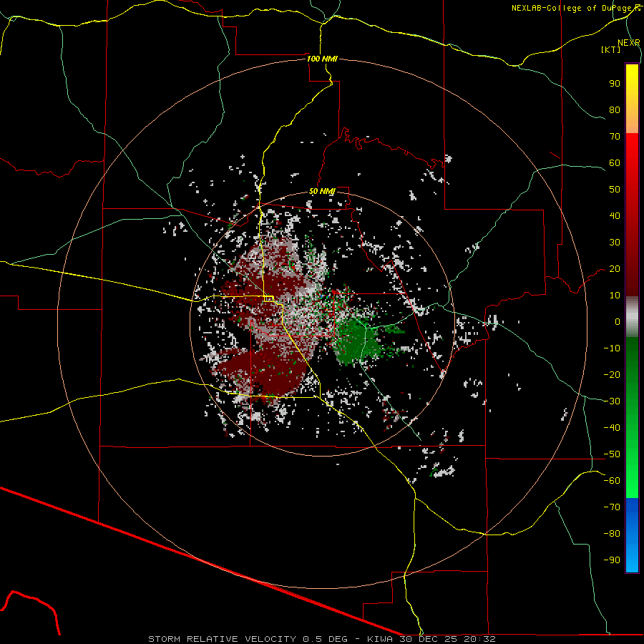This screenshot has height=644, width=644.
Task: Click the "50 NMI" range ring label
Action: [322, 191]
